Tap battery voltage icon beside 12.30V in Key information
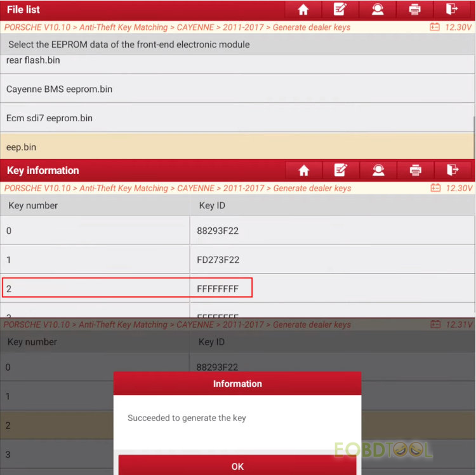Viewport: 476px width, 475px height. (x=435, y=189)
